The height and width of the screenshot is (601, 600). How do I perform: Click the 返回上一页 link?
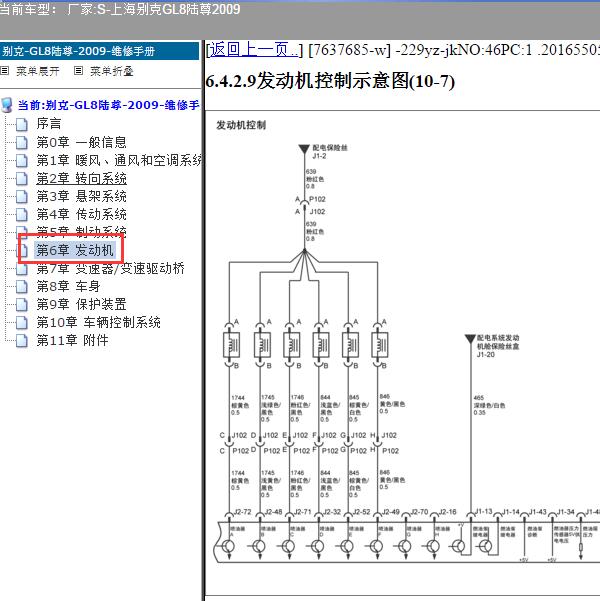pyautogui.click(x=254, y=50)
